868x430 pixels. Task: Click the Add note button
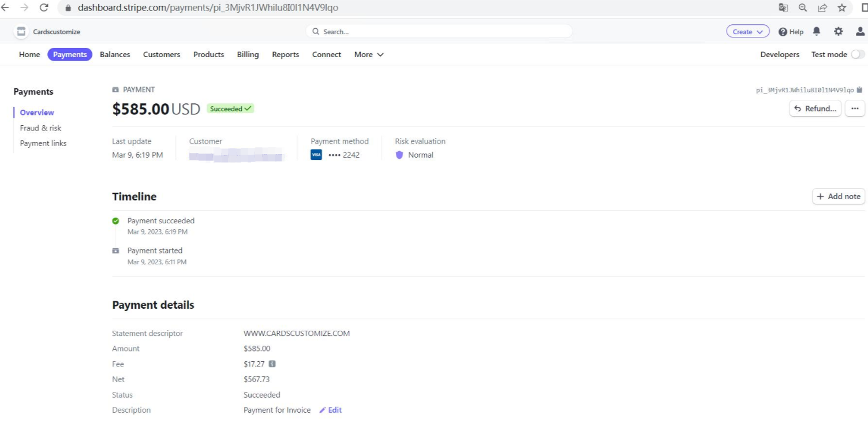click(838, 196)
